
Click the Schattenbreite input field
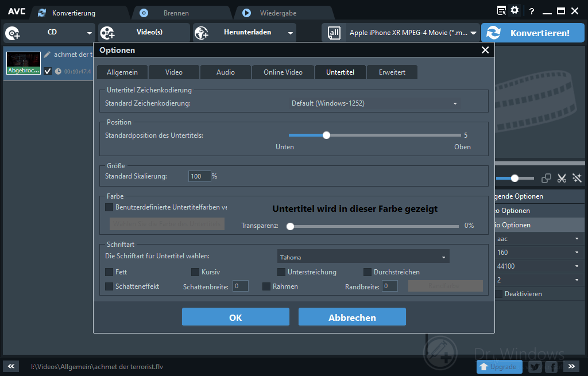[x=241, y=286]
